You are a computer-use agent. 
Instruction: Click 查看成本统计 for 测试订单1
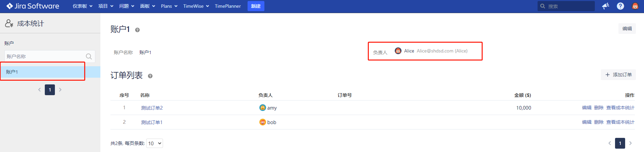pos(620,122)
